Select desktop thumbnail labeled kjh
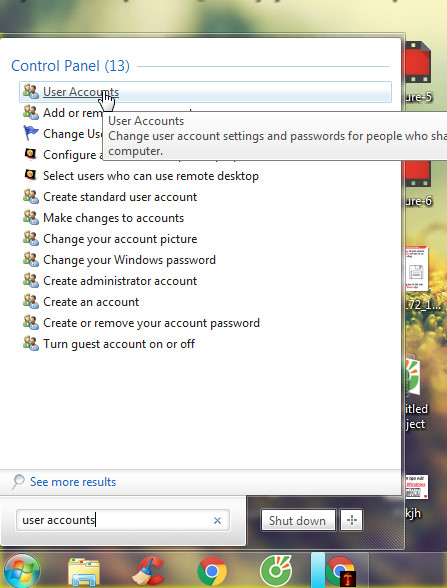The height and width of the screenshot is (588, 447). pyautogui.click(x=416, y=497)
